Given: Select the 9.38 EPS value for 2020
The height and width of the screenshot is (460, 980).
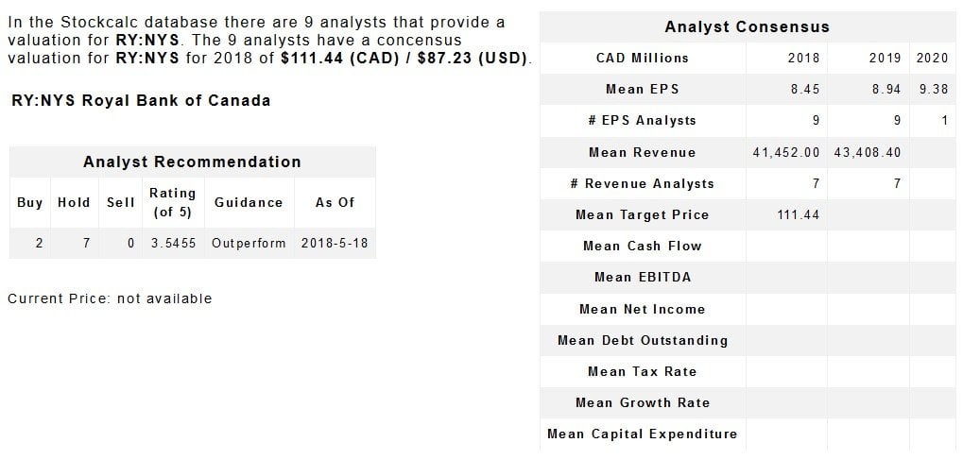Looking at the screenshot, I should click(x=933, y=89).
